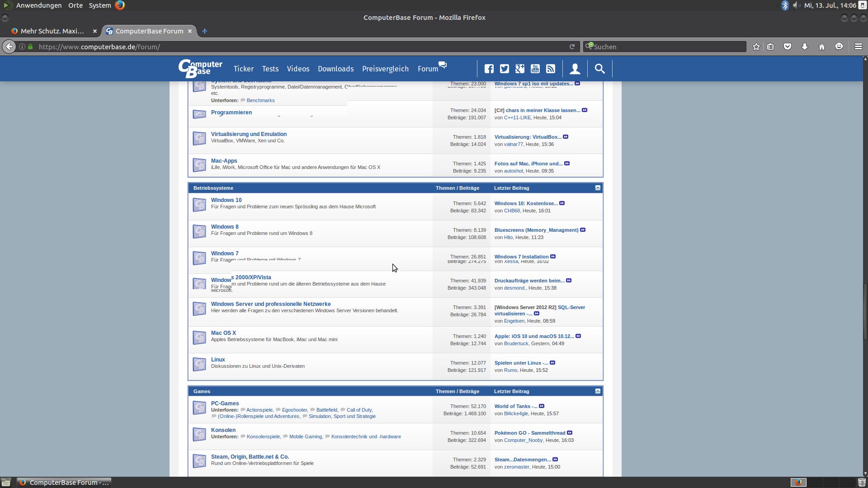
Task: Open the YouTube channel icon
Action: click(x=535, y=69)
